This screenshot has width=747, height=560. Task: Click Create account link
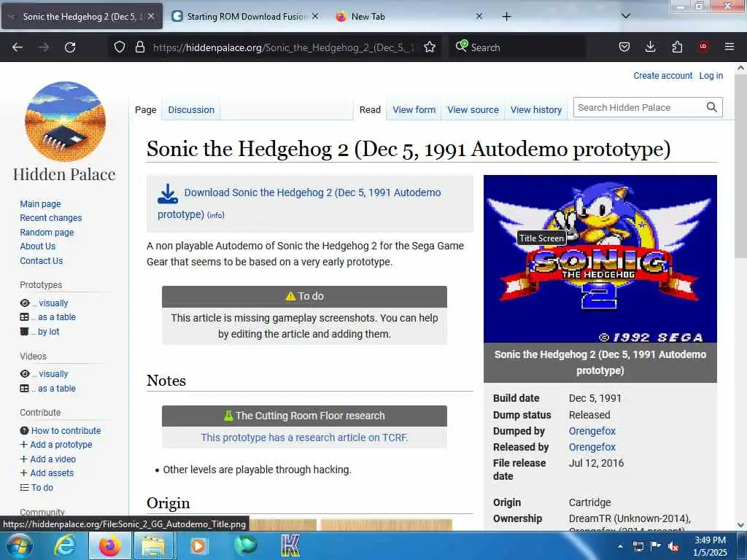point(662,76)
